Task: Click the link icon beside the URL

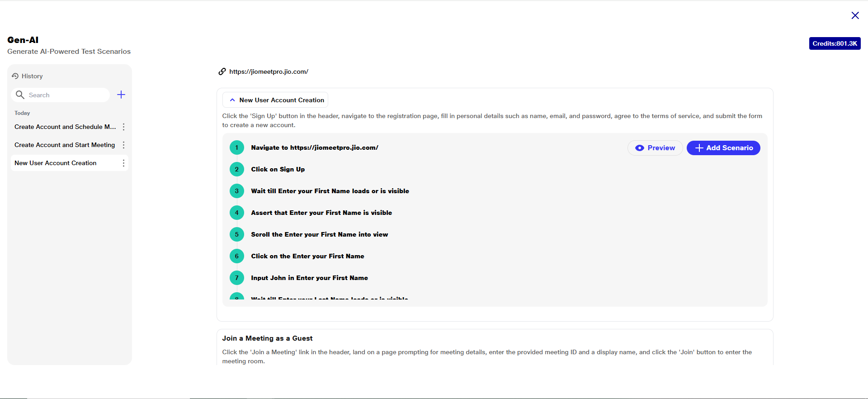Action: [222, 71]
